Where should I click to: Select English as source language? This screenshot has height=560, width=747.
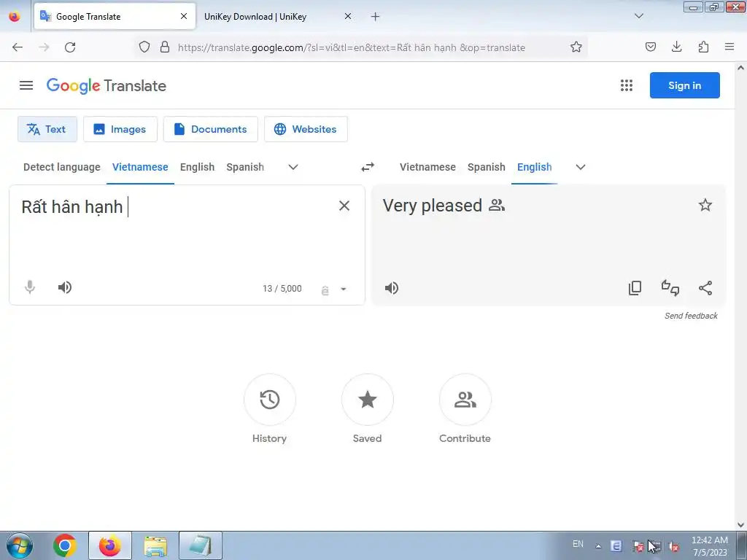[x=197, y=167]
